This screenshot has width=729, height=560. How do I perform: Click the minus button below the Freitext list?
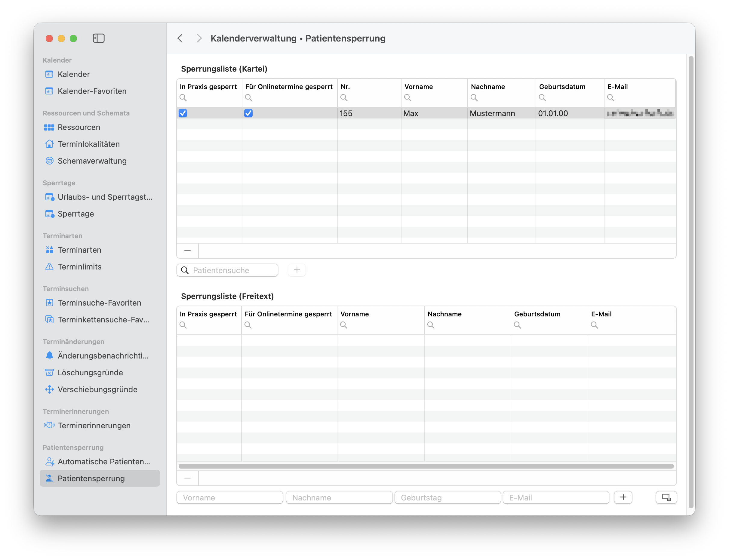(187, 478)
